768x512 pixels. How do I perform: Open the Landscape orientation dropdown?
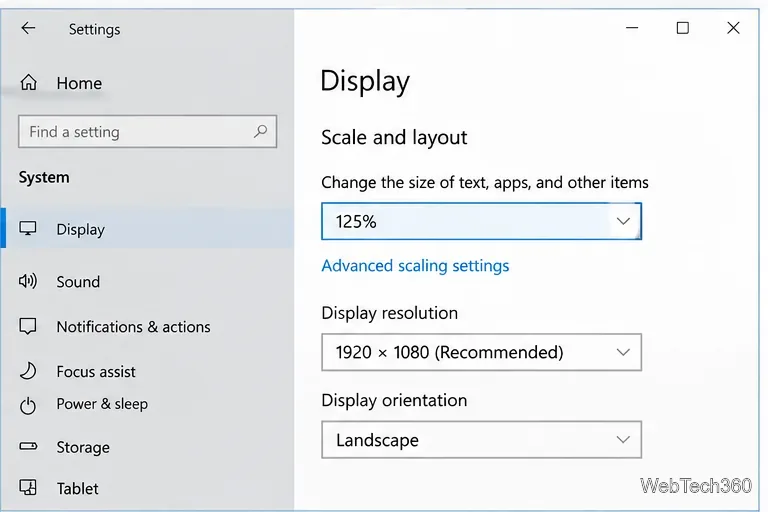[481, 439]
